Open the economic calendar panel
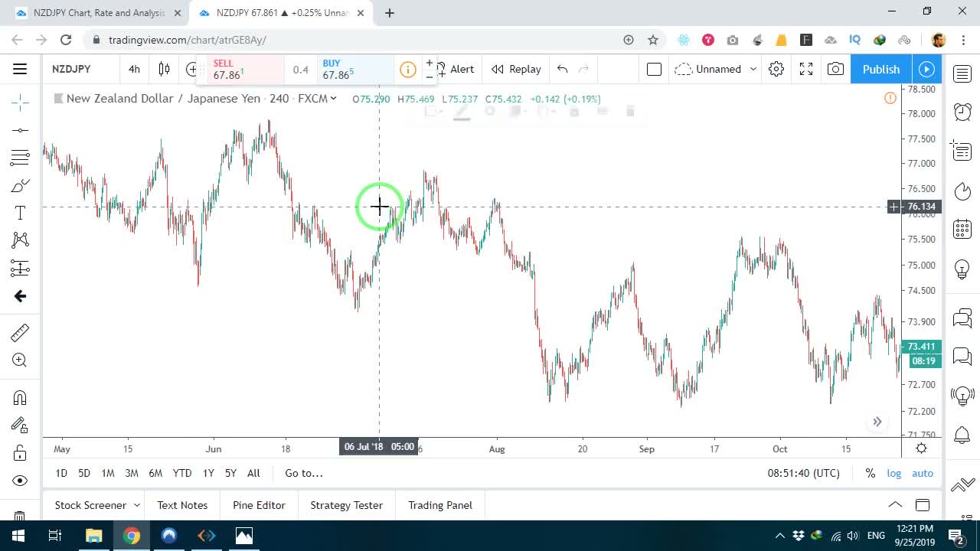980x551 pixels. click(962, 229)
